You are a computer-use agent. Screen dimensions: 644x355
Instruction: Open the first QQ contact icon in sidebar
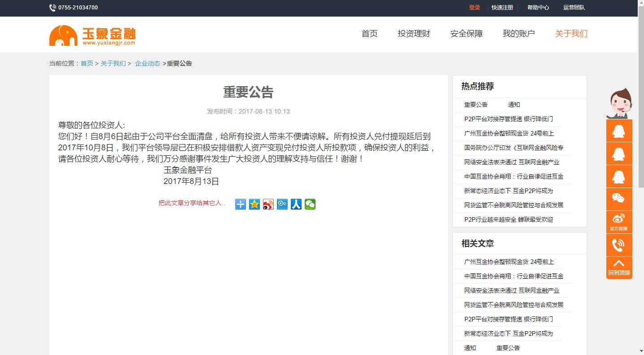coord(619,131)
